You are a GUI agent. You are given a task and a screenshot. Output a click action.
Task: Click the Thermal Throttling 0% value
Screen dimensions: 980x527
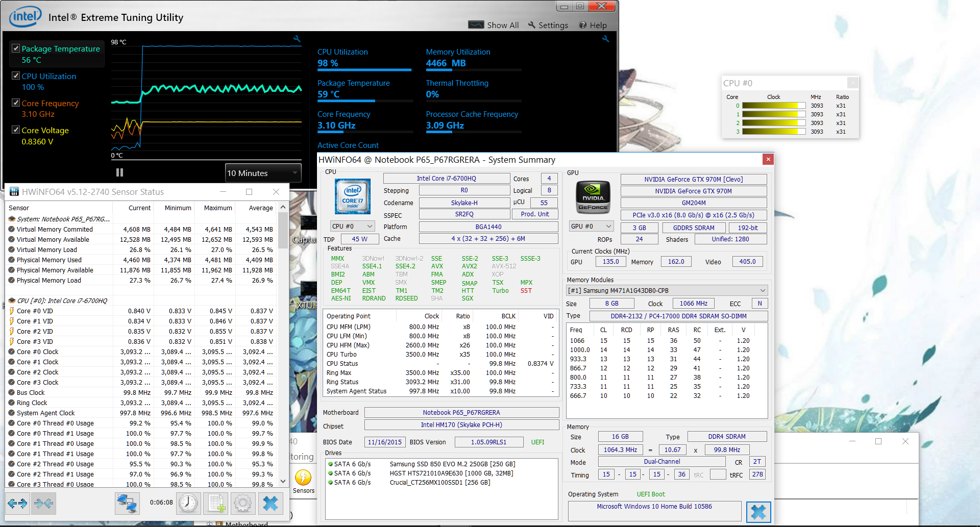click(432, 94)
